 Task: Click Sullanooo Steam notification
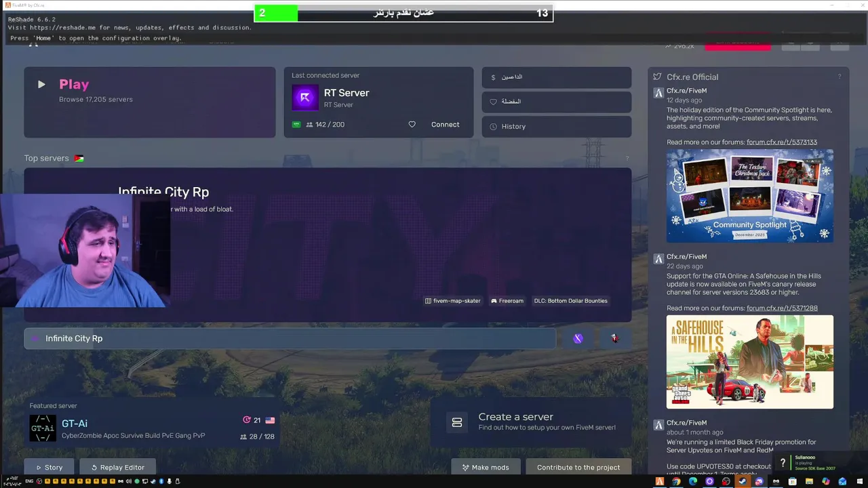(x=821, y=462)
